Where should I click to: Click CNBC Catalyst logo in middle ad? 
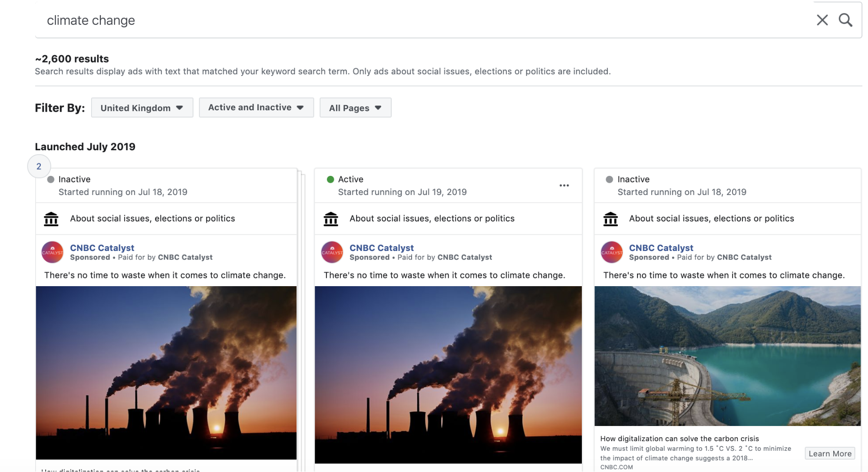point(332,252)
